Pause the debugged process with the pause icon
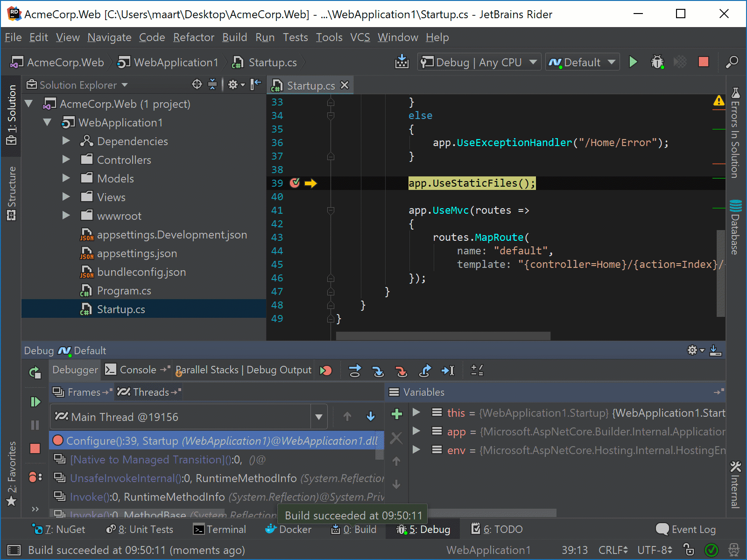The height and width of the screenshot is (560, 747). (35, 425)
